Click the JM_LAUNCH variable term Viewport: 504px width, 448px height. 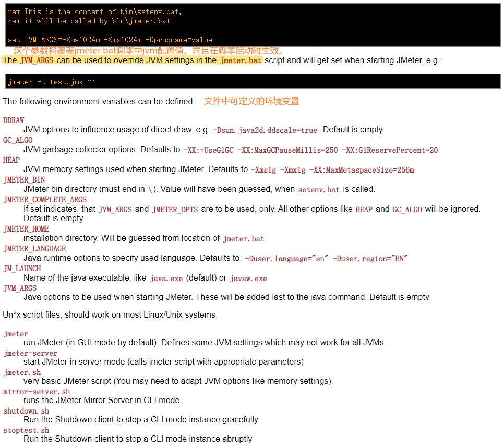coord(22,269)
